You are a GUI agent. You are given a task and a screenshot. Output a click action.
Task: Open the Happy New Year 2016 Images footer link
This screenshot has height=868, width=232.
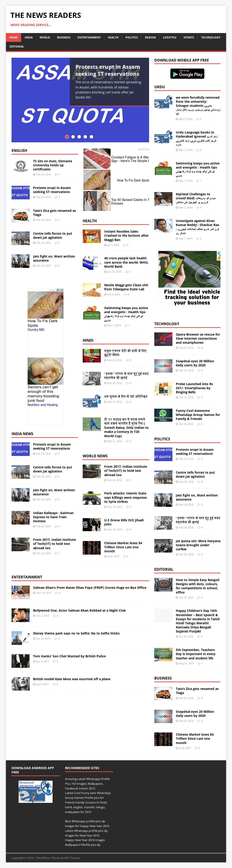click(x=85, y=842)
